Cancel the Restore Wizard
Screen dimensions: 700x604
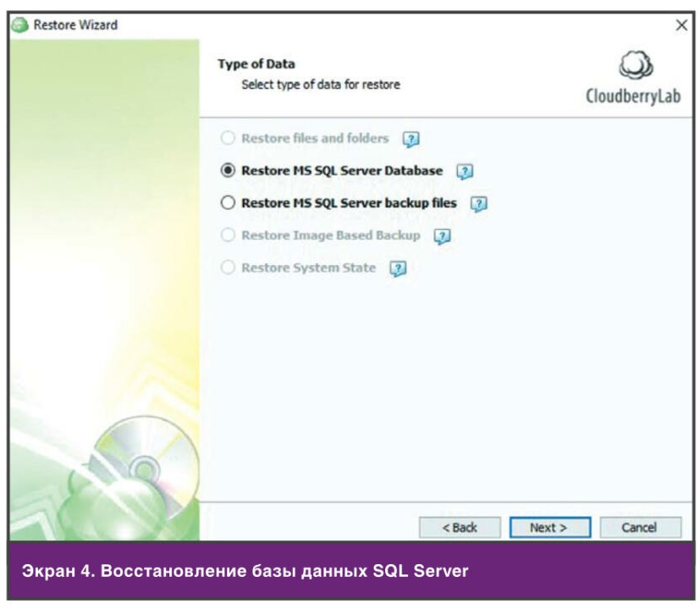[x=640, y=528]
